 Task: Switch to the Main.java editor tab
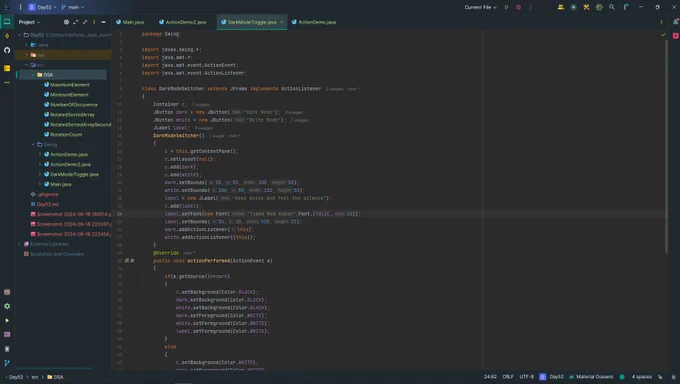coord(130,22)
